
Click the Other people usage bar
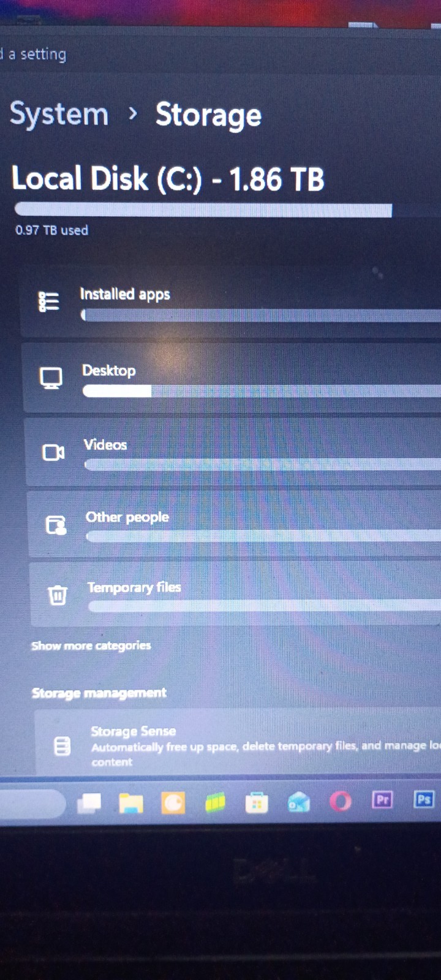click(263, 536)
